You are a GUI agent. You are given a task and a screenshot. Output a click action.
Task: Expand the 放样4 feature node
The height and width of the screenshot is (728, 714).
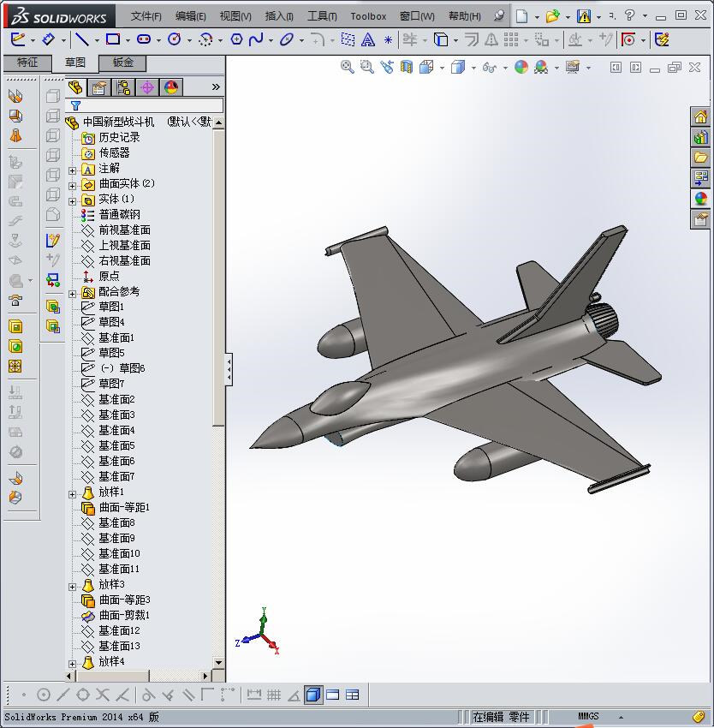click(x=73, y=664)
